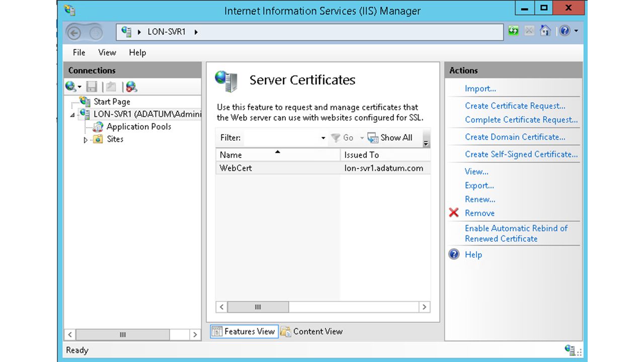644x362 pixels.
Task: Click the arrow after LON-SVR1 in address bar
Action: tap(196, 32)
